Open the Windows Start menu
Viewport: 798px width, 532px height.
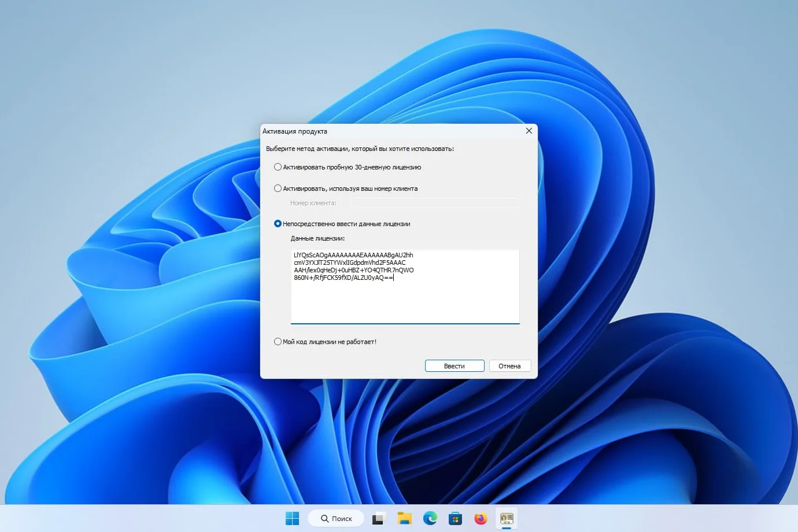[x=293, y=519]
